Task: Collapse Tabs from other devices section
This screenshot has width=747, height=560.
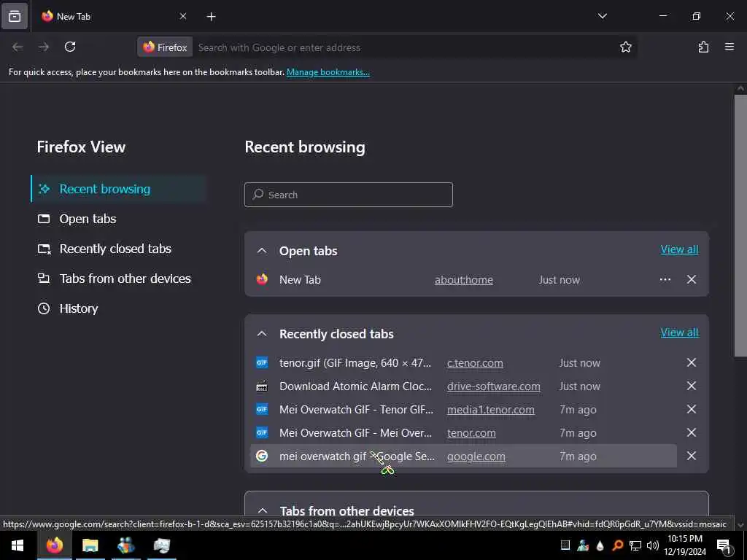Action: [x=262, y=510]
